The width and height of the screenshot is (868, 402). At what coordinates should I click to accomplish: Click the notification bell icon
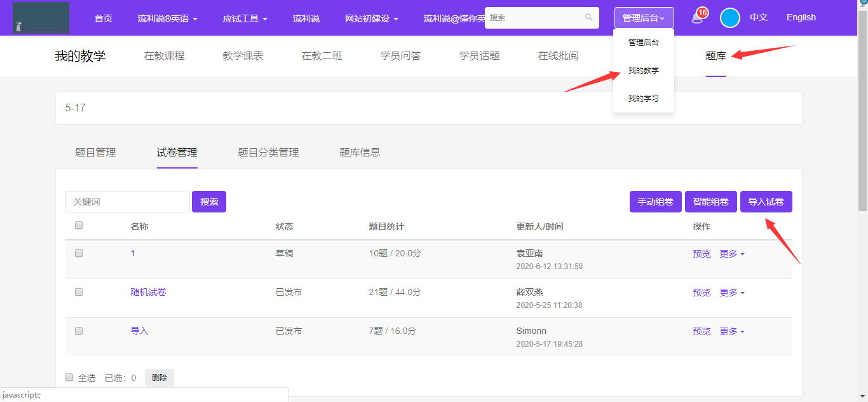click(x=698, y=17)
